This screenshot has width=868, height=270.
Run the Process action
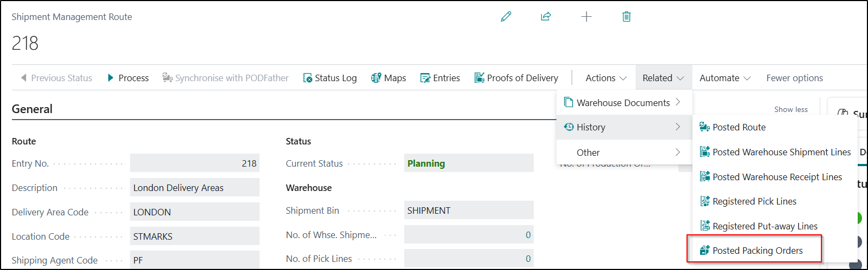click(x=128, y=78)
